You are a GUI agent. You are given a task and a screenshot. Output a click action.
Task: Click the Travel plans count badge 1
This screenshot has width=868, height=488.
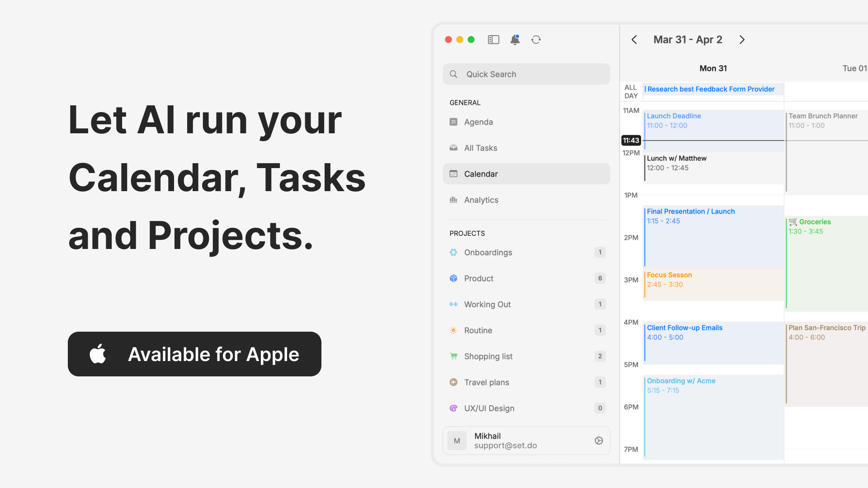tap(600, 382)
